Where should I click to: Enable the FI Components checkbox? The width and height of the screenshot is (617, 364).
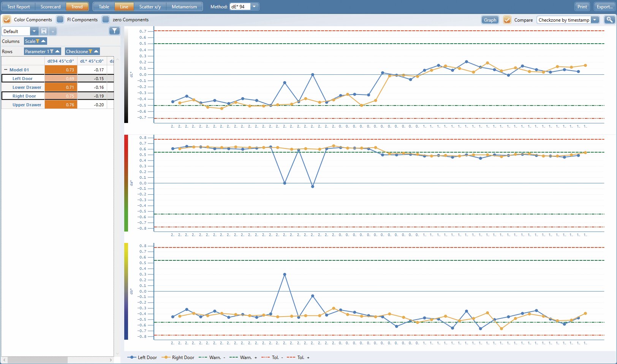pyautogui.click(x=60, y=19)
